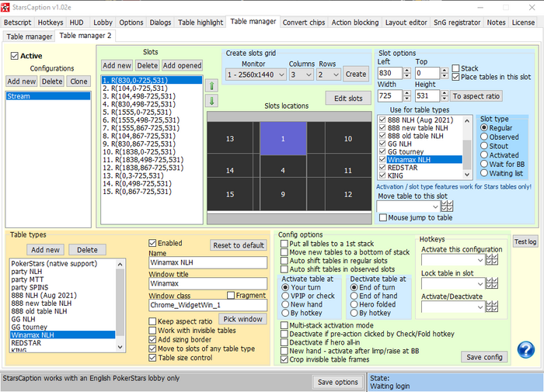The width and height of the screenshot is (544, 392).
Task: Open the blue question mark help icon
Action: click(x=526, y=351)
